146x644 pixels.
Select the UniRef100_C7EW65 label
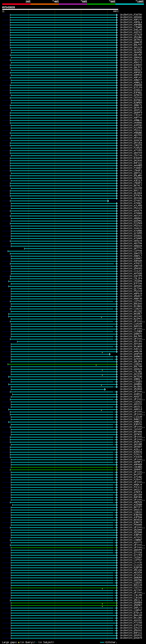[x=131, y=27]
